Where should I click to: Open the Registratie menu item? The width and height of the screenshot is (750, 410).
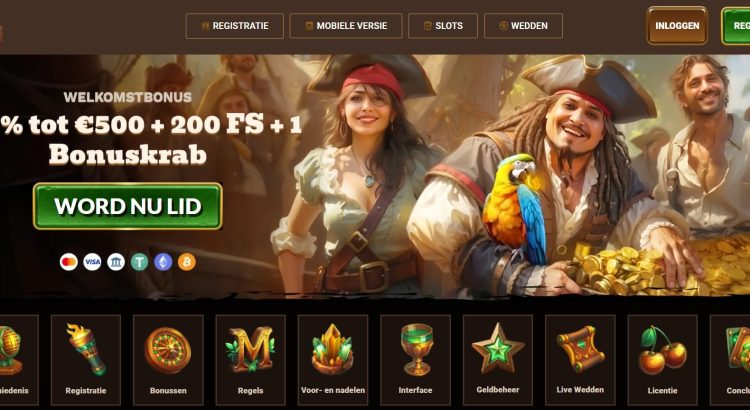coord(234,26)
